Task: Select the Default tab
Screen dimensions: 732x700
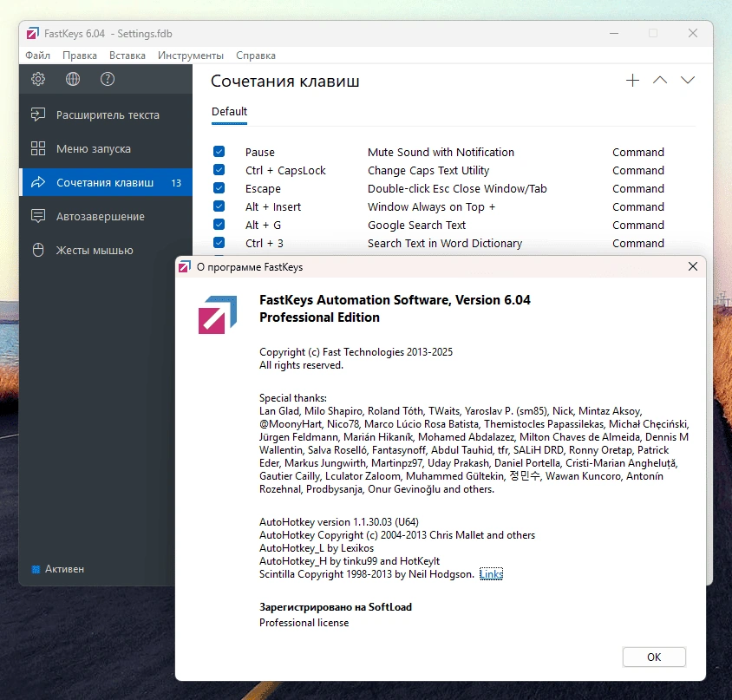Action: [229, 112]
